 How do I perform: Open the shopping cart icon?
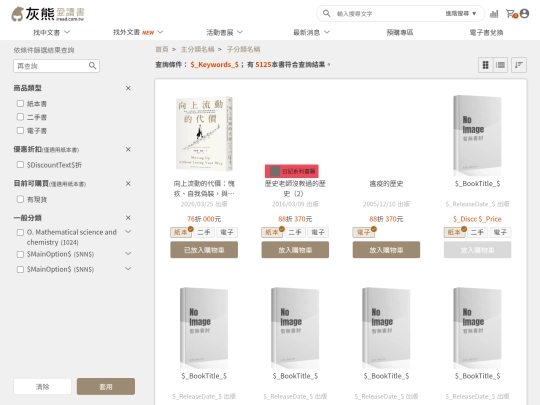[x=511, y=14]
